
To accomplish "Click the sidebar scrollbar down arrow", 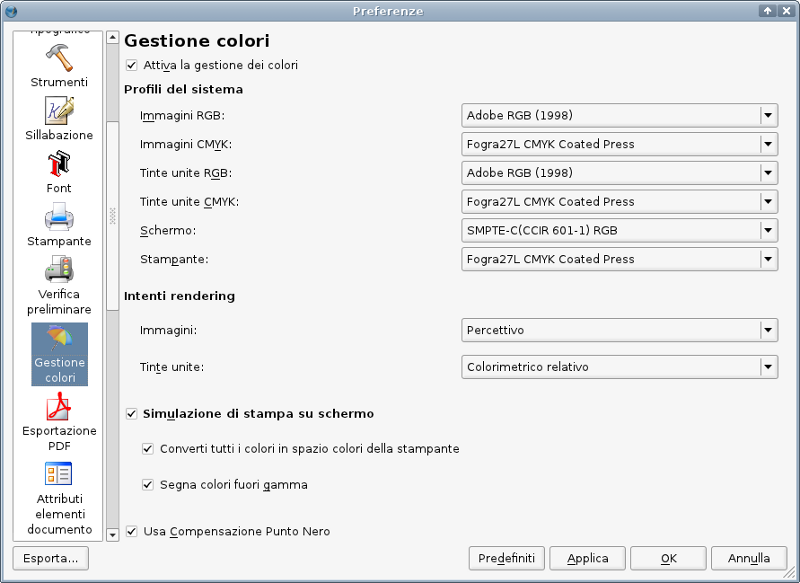I will pyautogui.click(x=112, y=534).
